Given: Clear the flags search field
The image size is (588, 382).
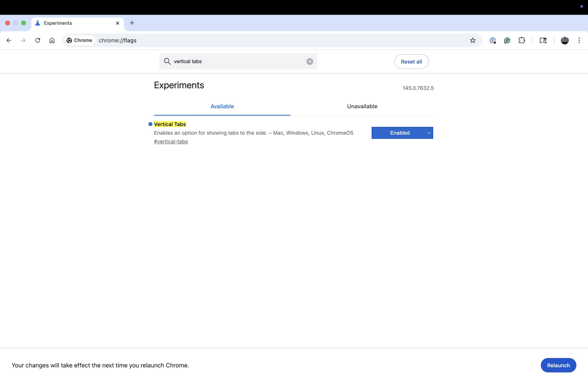Looking at the screenshot, I should pos(310,62).
